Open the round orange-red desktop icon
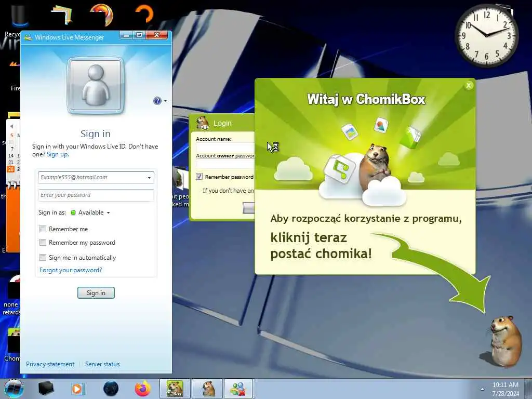 101,14
